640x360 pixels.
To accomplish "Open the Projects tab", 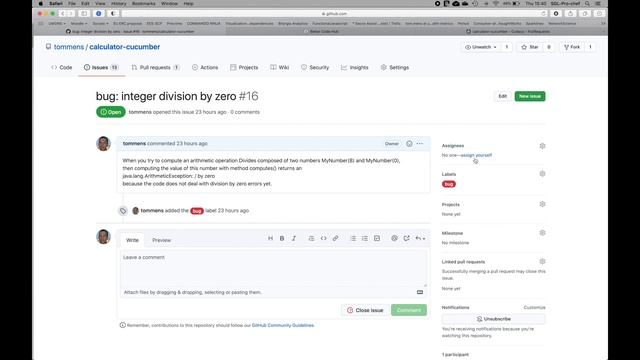I will point(244,67).
